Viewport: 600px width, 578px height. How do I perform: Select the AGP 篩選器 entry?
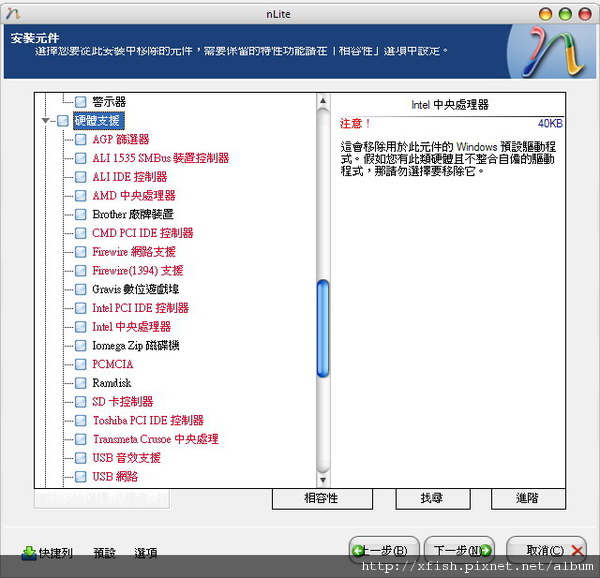click(x=121, y=139)
